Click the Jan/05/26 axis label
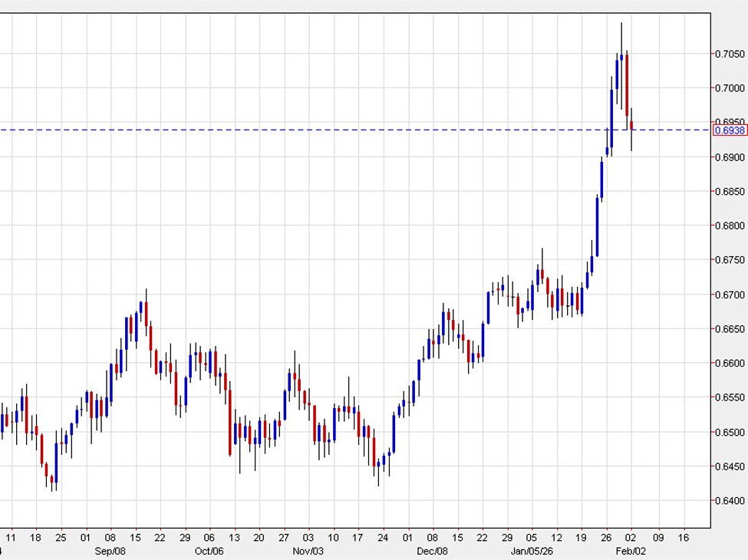The width and height of the screenshot is (748, 560). tap(530, 550)
